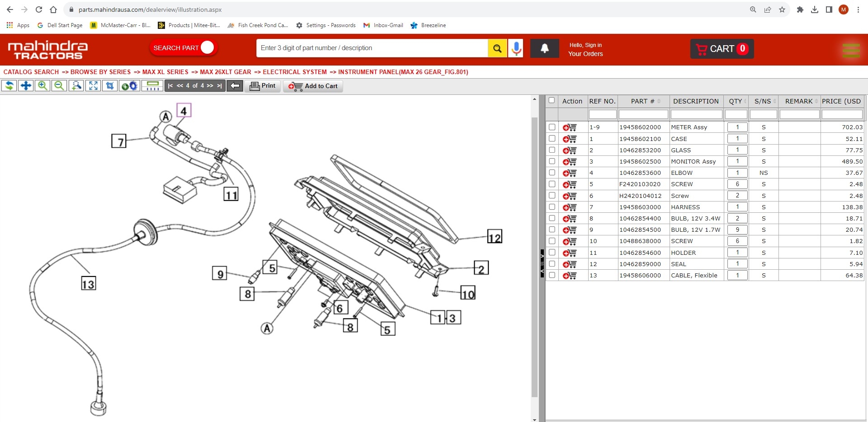Bookmark this page with star icon
Image resolution: width=868 pixels, height=422 pixels.
[782, 9]
